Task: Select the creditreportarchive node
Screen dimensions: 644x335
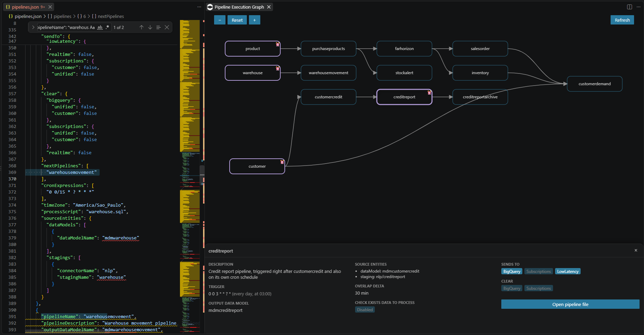Action: 480,97
